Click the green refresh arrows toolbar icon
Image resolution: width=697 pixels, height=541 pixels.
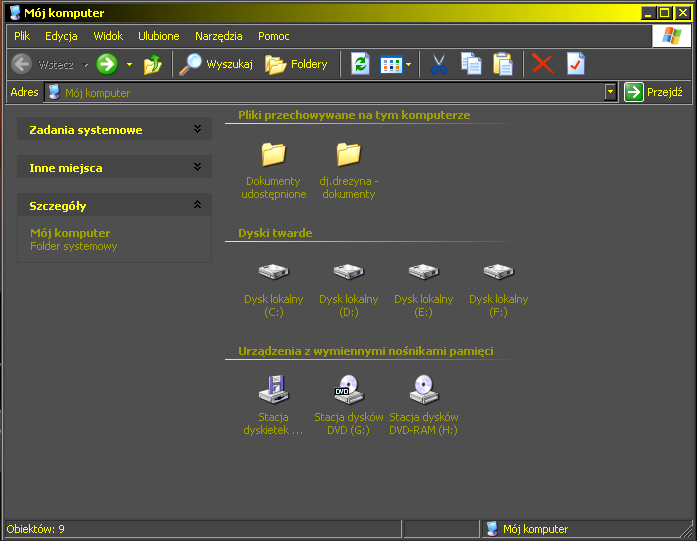360,64
